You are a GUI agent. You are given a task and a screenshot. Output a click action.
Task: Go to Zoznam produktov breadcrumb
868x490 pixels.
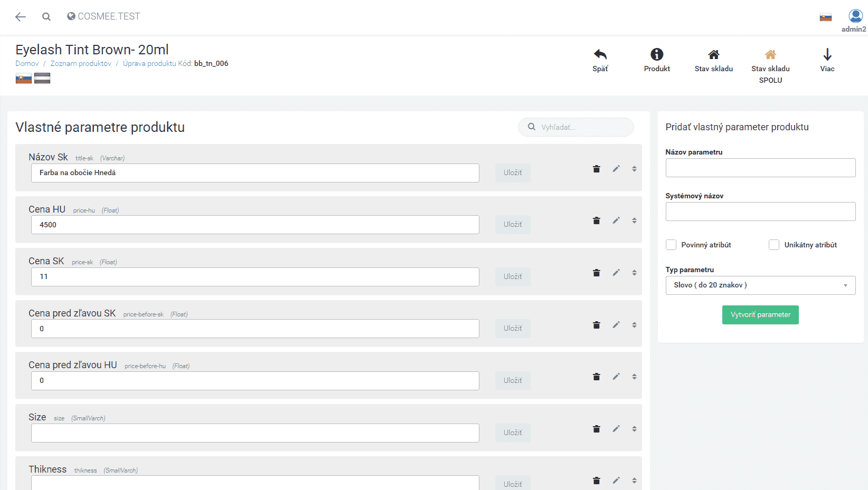[x=81, y=63]
